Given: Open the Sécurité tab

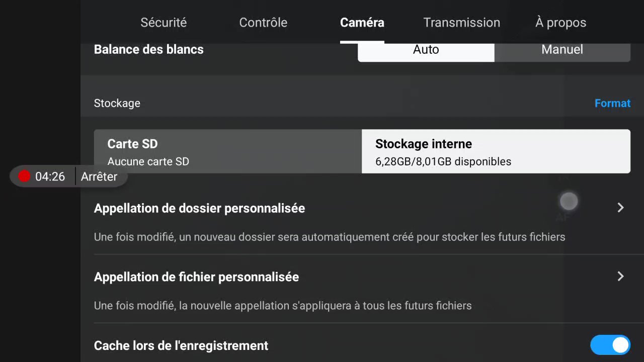Looking at the screenshot, I should tap(164, 23).
